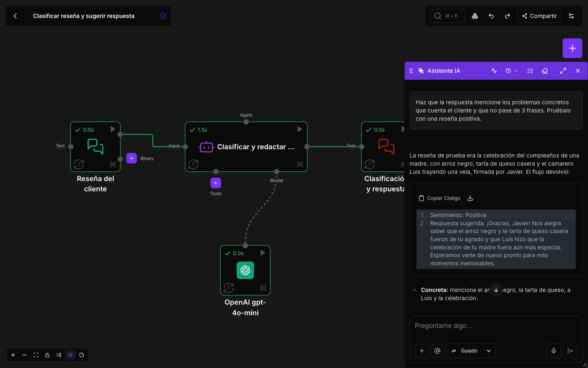This screenshot has width=588, height=368.
Task: Expand the Asistente IA panel to fullscreen
Action: coord(563,71)
